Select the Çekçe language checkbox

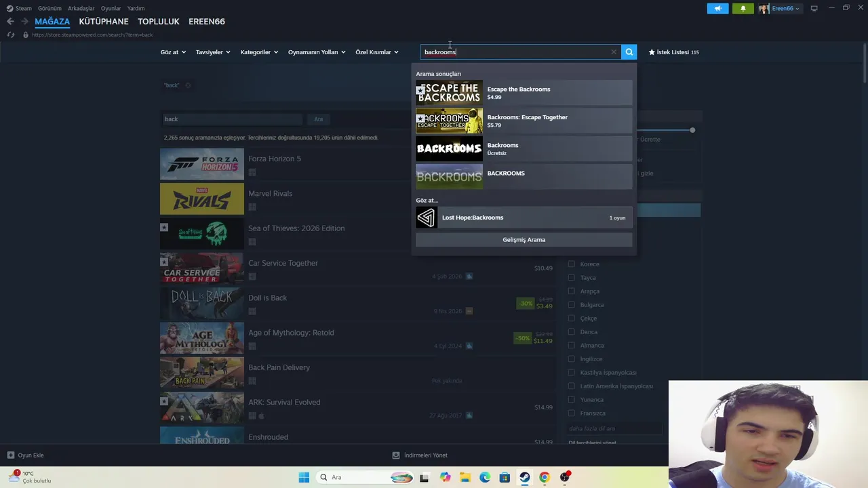571,318
